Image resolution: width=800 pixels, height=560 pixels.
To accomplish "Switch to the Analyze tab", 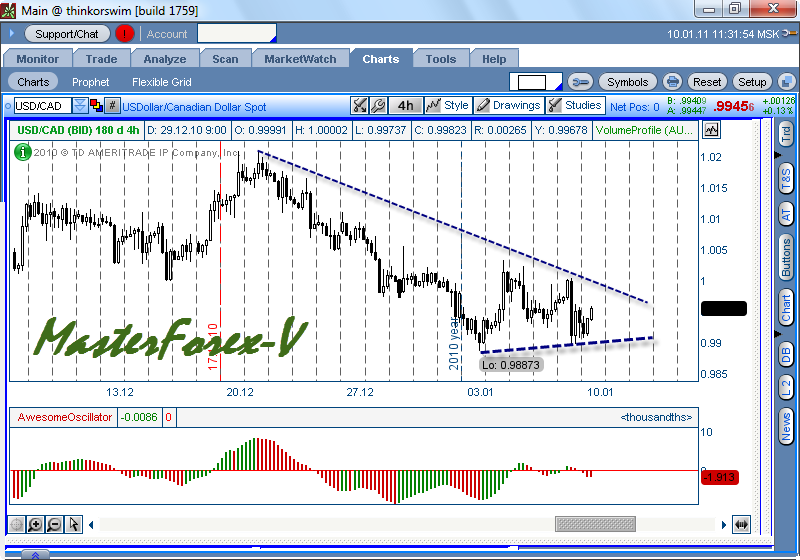I will [x=165, y=59].
